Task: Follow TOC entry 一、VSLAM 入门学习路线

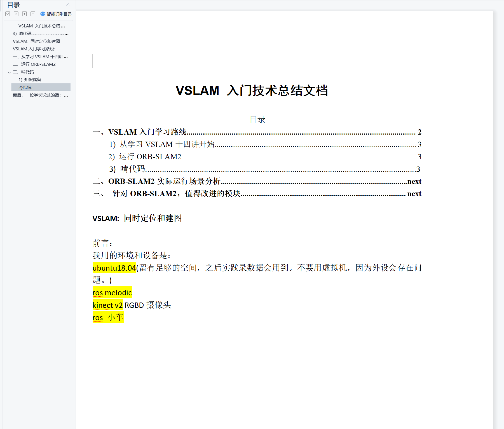Action: coord(257,132)
